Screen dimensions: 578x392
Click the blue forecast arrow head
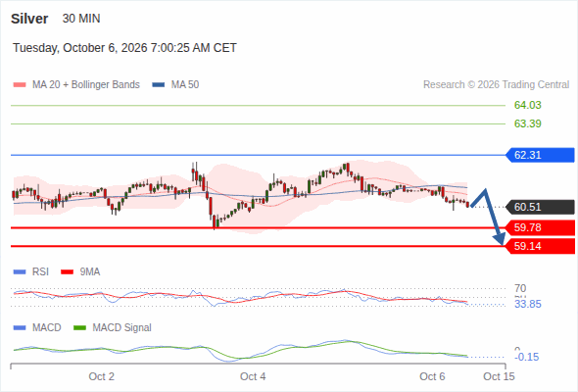[x=500, y=239]
